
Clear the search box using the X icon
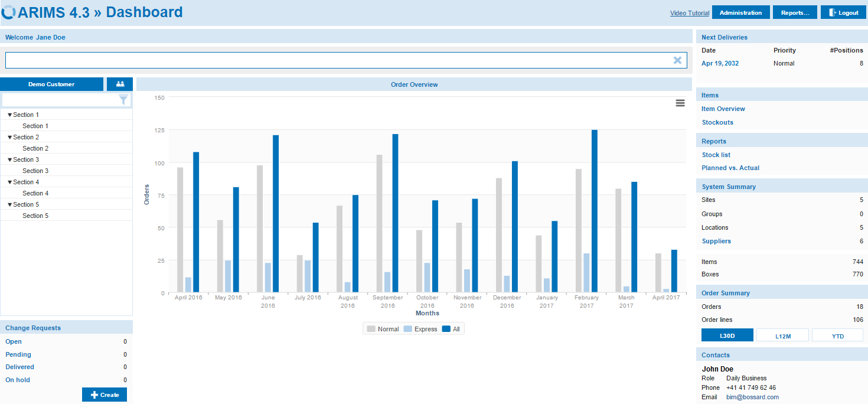677,60
